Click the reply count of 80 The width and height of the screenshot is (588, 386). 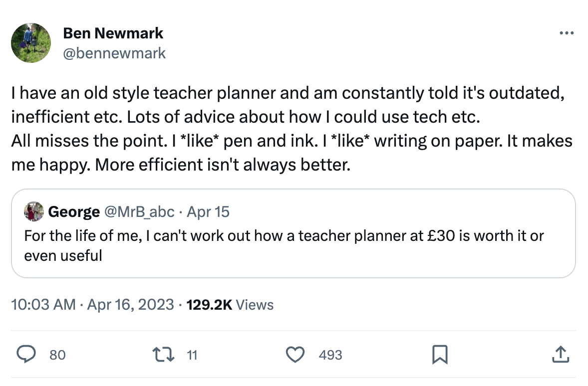[57, 355]
